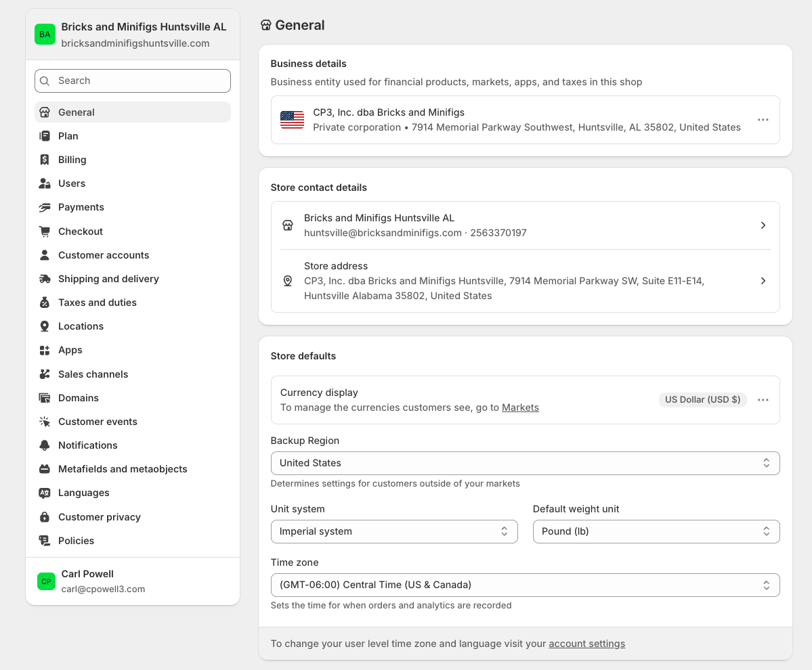This screenshot has height=670, width=812.
Task: Click the Customer privacy lock icon
Action: [45, 517]
